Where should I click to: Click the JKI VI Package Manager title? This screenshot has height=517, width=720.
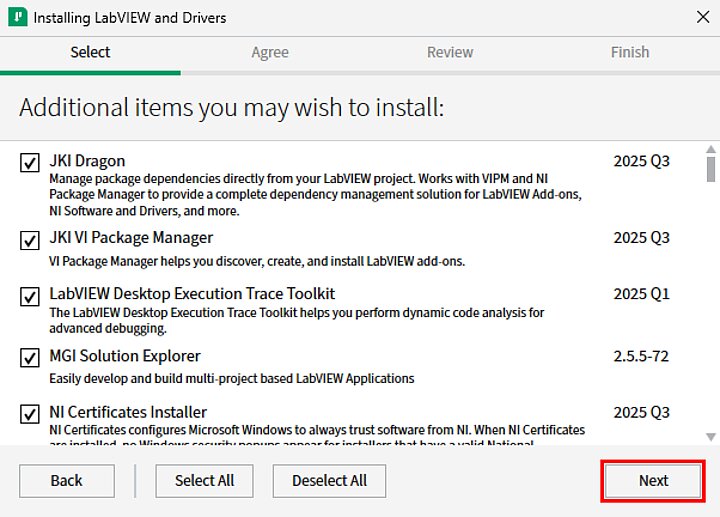tap(131, 238)
